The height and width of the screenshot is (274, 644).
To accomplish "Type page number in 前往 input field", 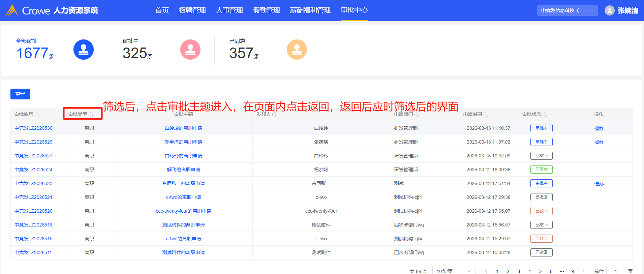I will point(615,270).
